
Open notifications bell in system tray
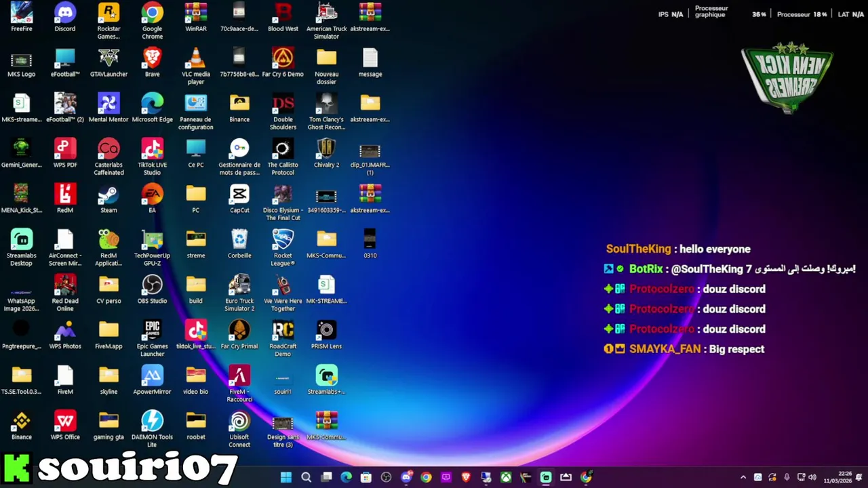(x=860, y=477)
